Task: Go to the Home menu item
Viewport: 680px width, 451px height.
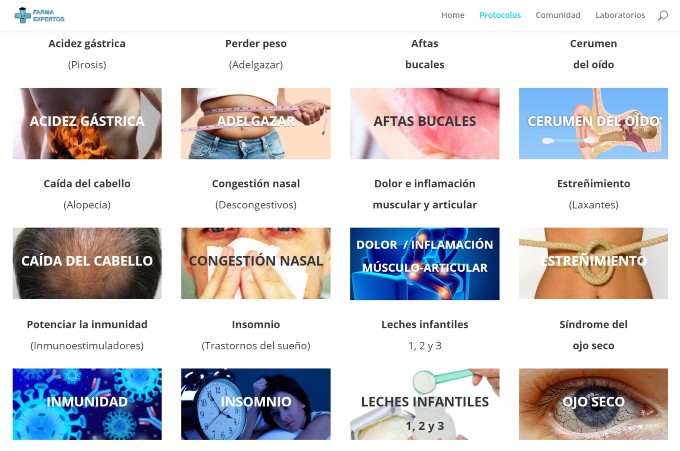Action: (453, 15)
